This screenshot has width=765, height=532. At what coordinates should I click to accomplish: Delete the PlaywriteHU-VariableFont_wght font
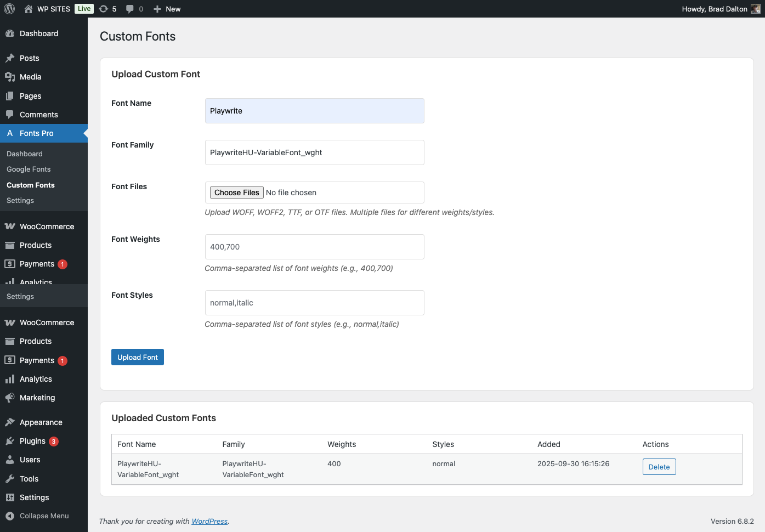point(659,467)
